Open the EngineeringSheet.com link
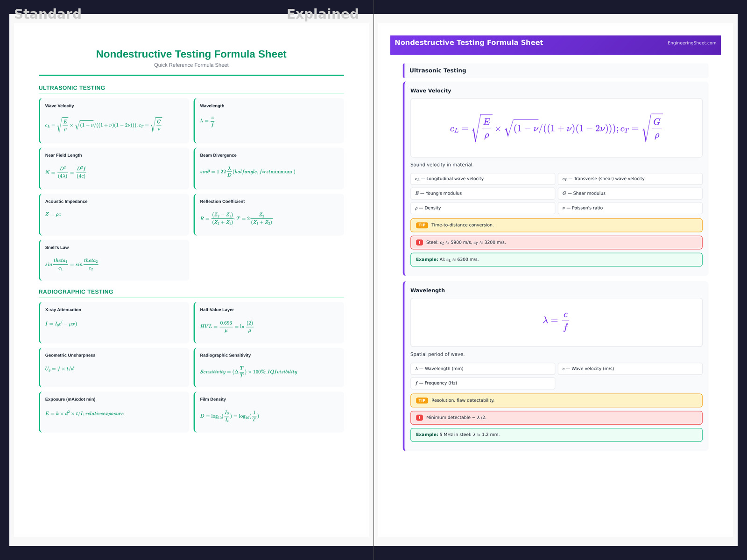This screenshot has height=560, width=747. click(x=691, y=43)
